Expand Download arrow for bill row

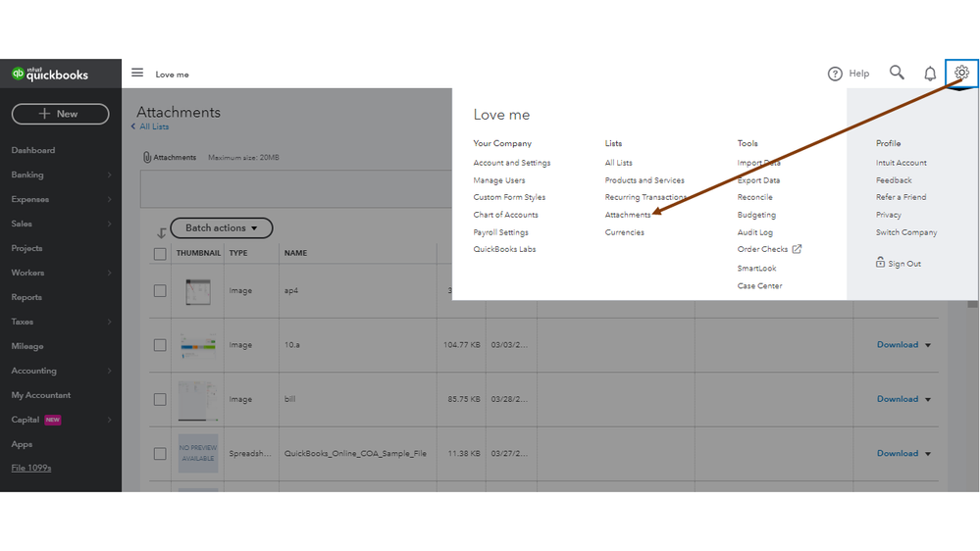click(x=928, y=400)
